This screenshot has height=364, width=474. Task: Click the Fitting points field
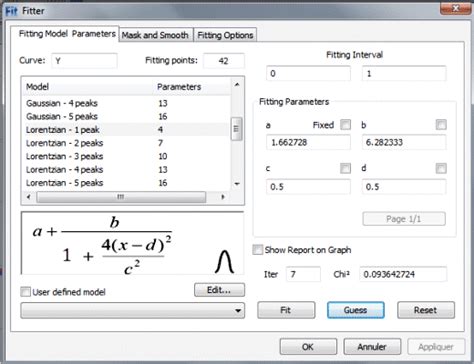pos(224,61)
